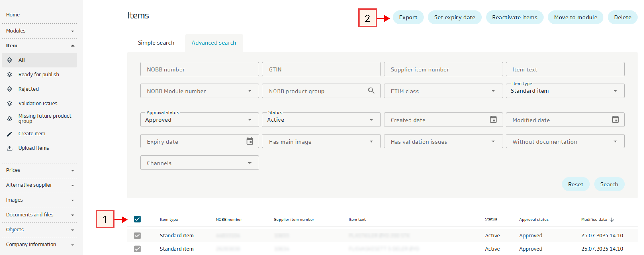Click the Upload items upload icon
Viewport: 644px width, 255px height.
pyautogui.click(x=9, y=148)
